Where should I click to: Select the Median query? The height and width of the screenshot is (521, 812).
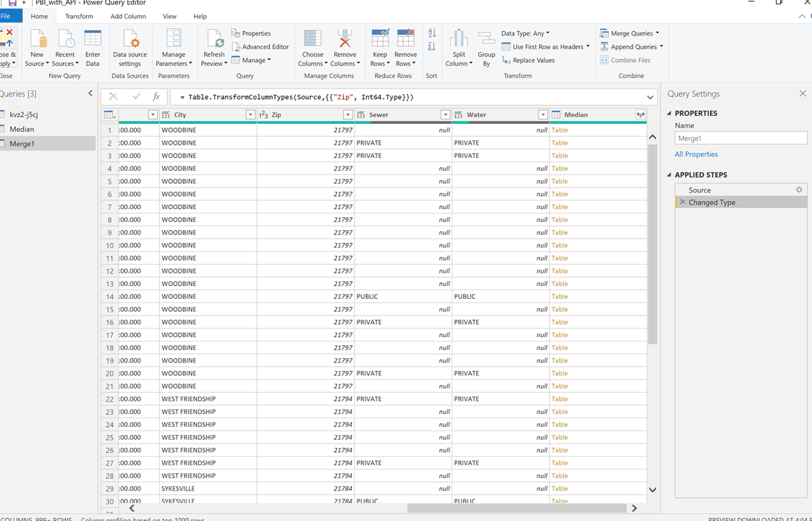pyautogui.click(x=22, y=129)
